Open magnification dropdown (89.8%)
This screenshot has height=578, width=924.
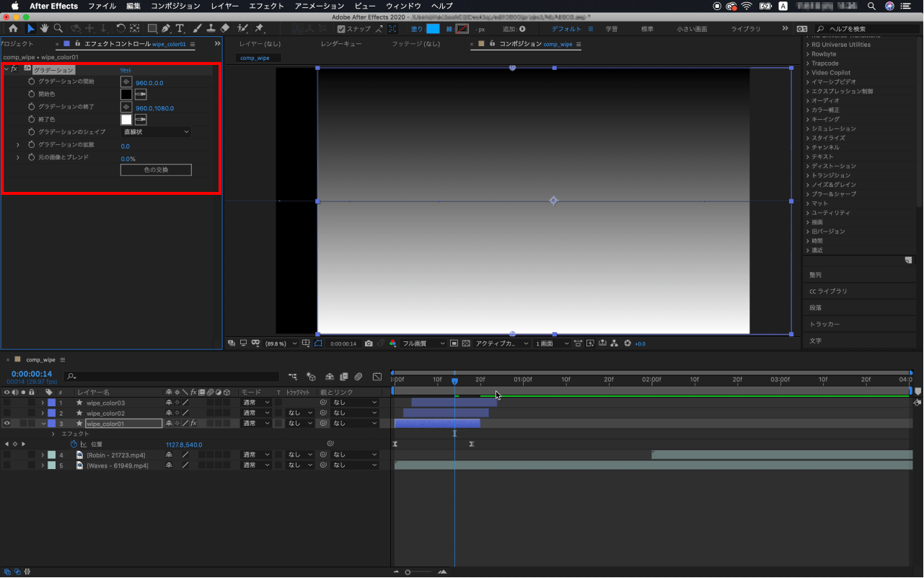coord(280,343)
